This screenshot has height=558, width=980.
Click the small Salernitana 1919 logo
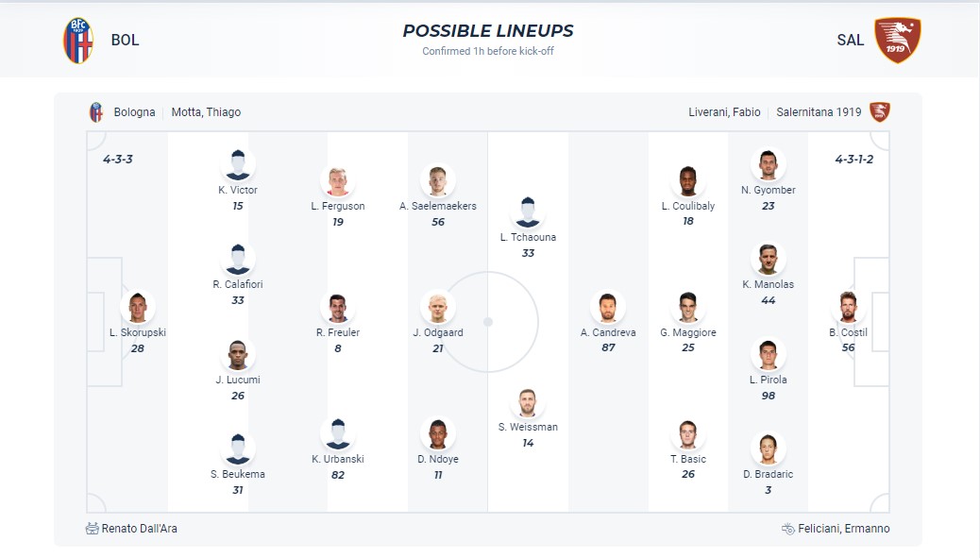coord(880,112)
